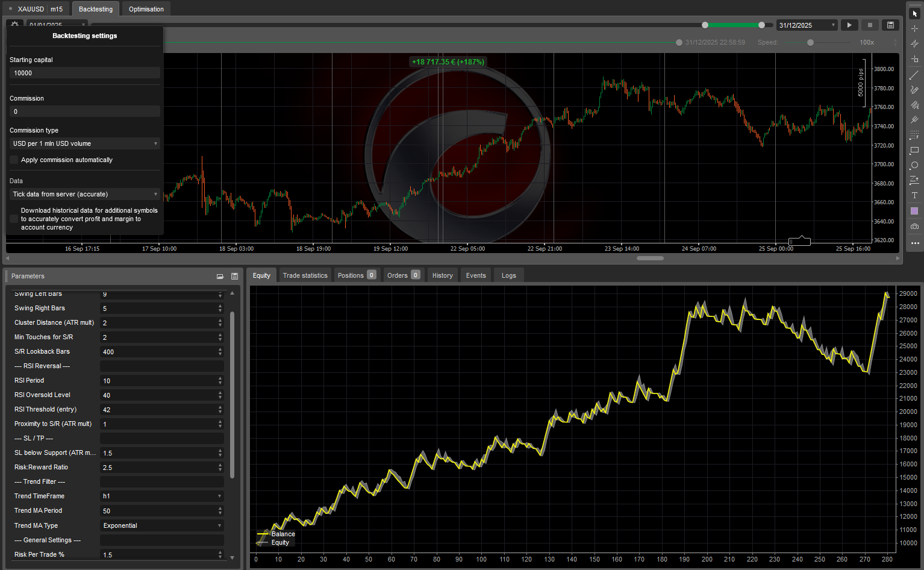The width and height of the screenshot is (924, 570).
Task: Check Download historical data for additional symbols
Action: click(x=13, y=218)
